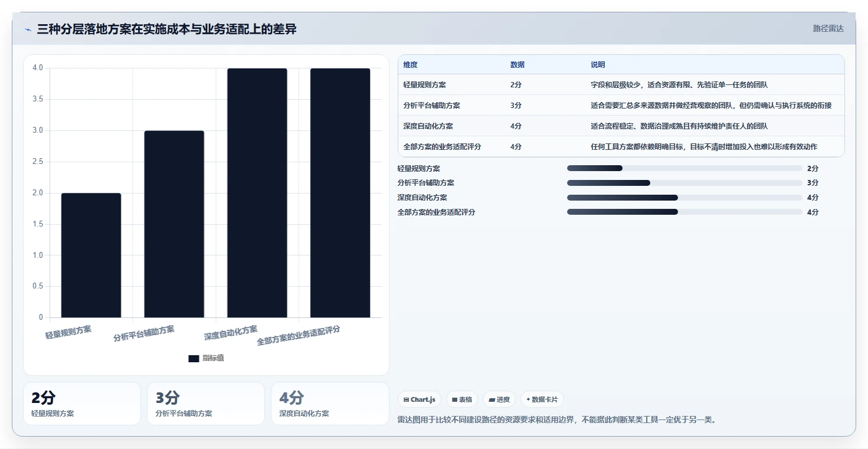Click x-axis label 轻量规则方案
This screenshot has width=868, height=449.
click(x=68, y=332)
